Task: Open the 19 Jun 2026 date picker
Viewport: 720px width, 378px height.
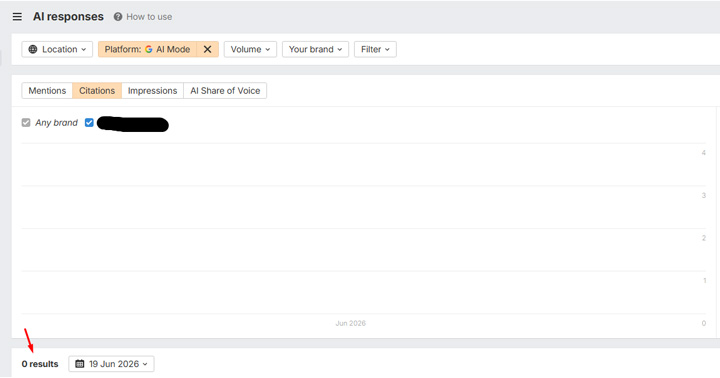Action: click(112, 364)
